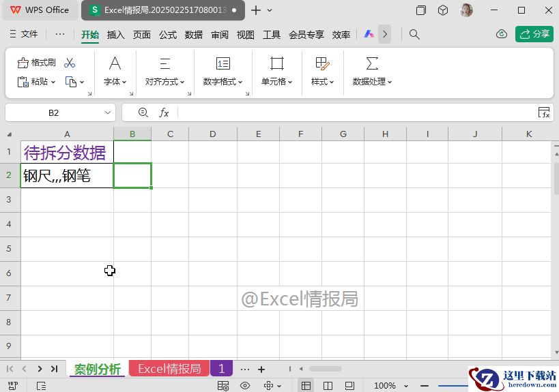Screen dimensions: 559x392
Task: Click the Select All corner triangle
Action: pyautogui.click(x=10, y=134)
